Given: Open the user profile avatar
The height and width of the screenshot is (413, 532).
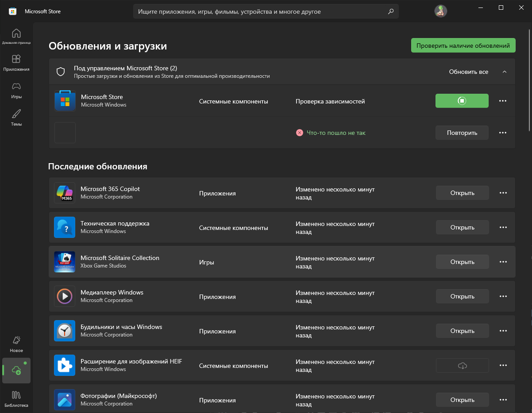Looking at the screenshot, I should click(x=440, y=11).
